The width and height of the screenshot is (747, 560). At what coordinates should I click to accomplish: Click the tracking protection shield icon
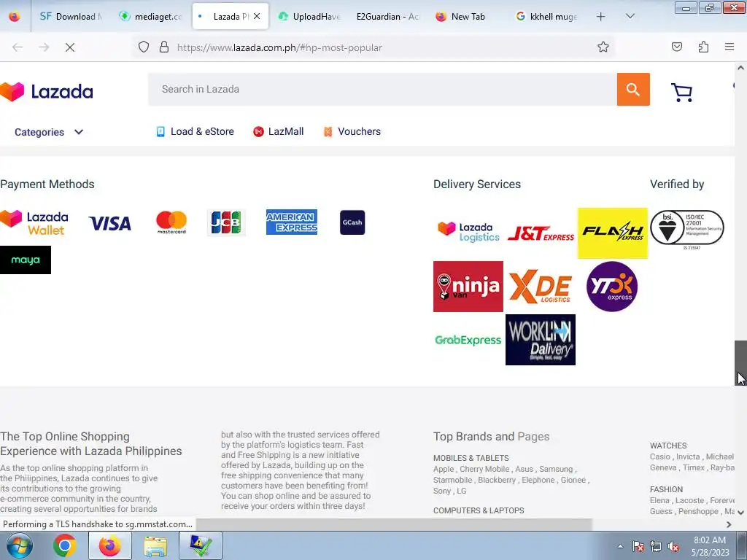click(x=144, y=47)
